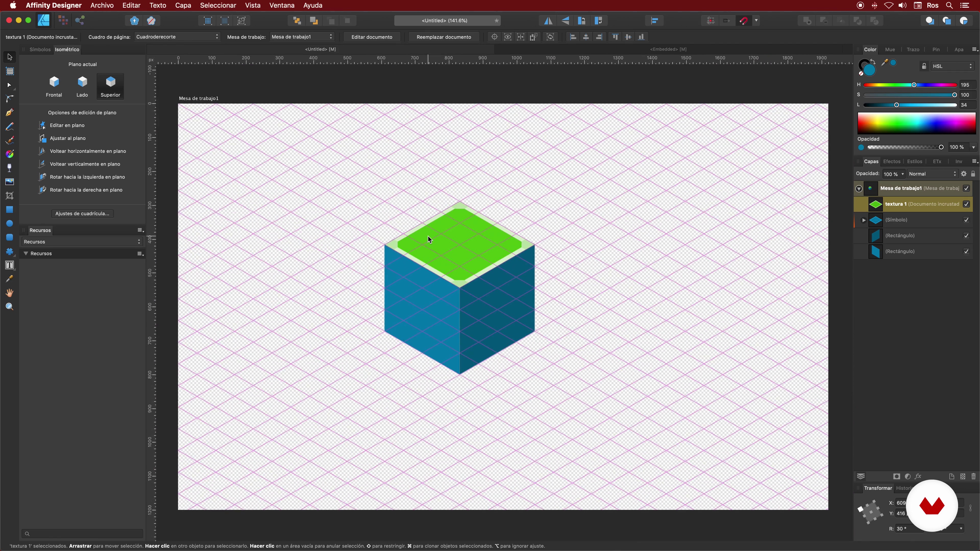Open Recursos category dropdown
The width and height of the screenshot is (980, 551).
[x=82, y=242]
